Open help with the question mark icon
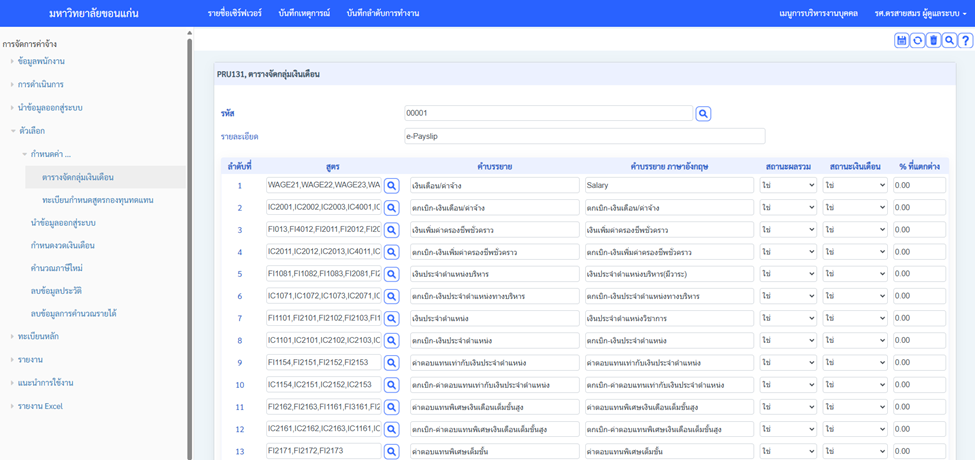The image size is (975, 460). (x=965, y=41)
